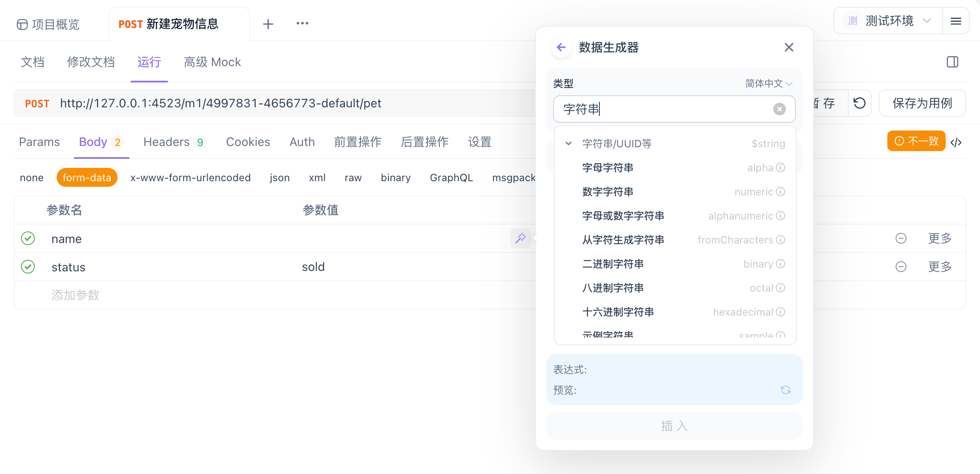Click the preview refresh icon at bottom
The image size is (980, 474).
pos(786,389)
